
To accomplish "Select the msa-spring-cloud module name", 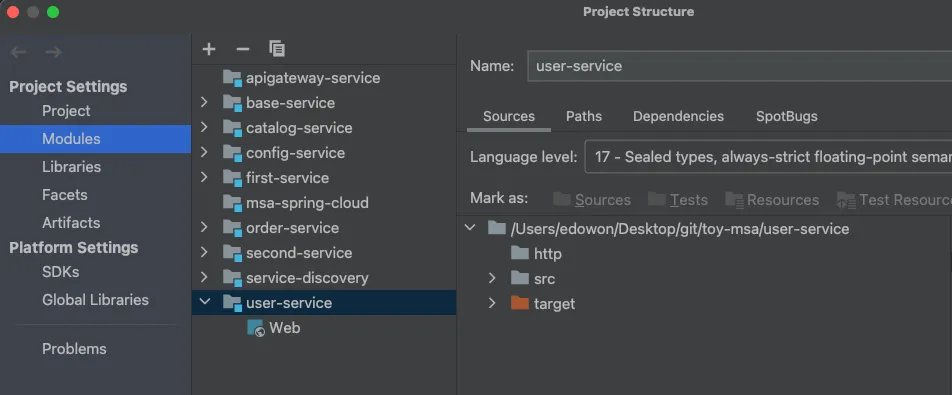I will tap(307, 202).
